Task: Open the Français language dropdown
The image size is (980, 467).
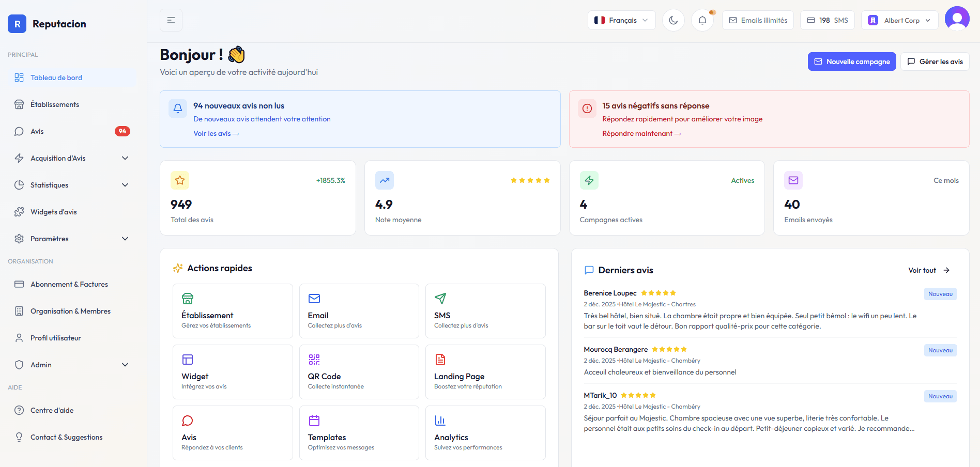Action: [621, 20]
